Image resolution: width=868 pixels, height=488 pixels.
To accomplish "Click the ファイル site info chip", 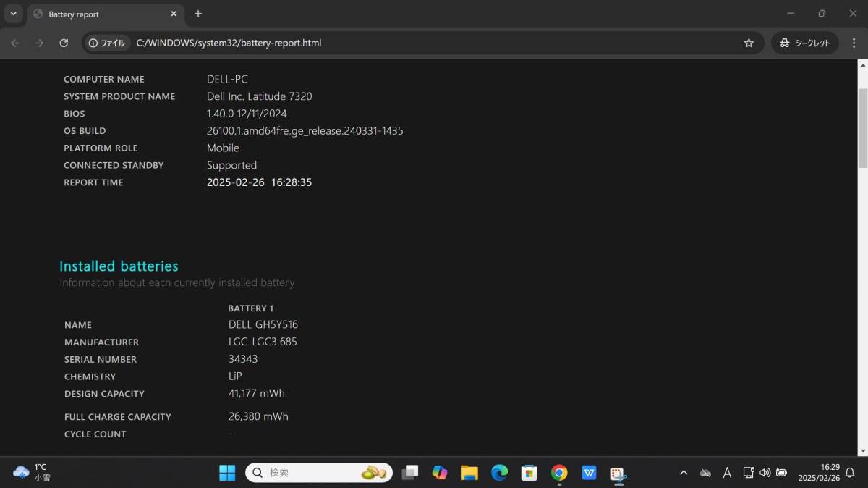I will (106, 43).
